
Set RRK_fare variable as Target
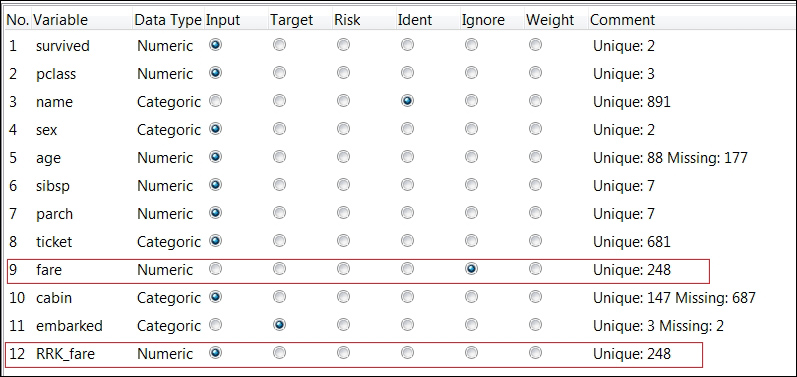point(279,353)
